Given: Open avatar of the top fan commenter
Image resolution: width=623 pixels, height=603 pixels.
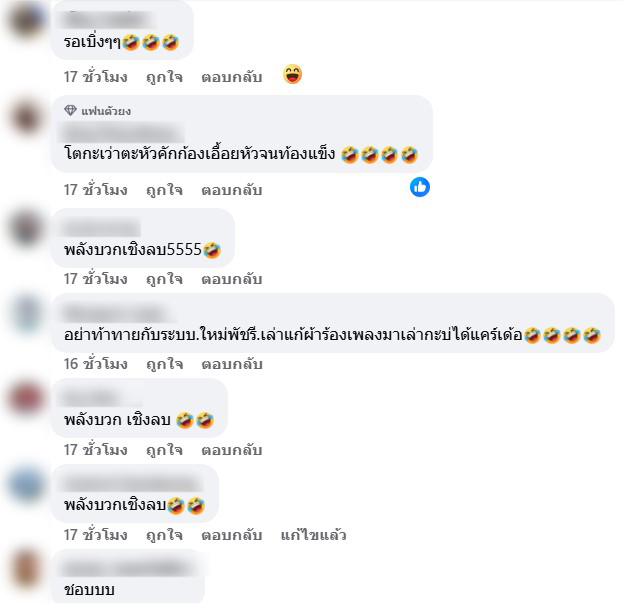Looking at the screenshot, I should (x=26, y=117).
